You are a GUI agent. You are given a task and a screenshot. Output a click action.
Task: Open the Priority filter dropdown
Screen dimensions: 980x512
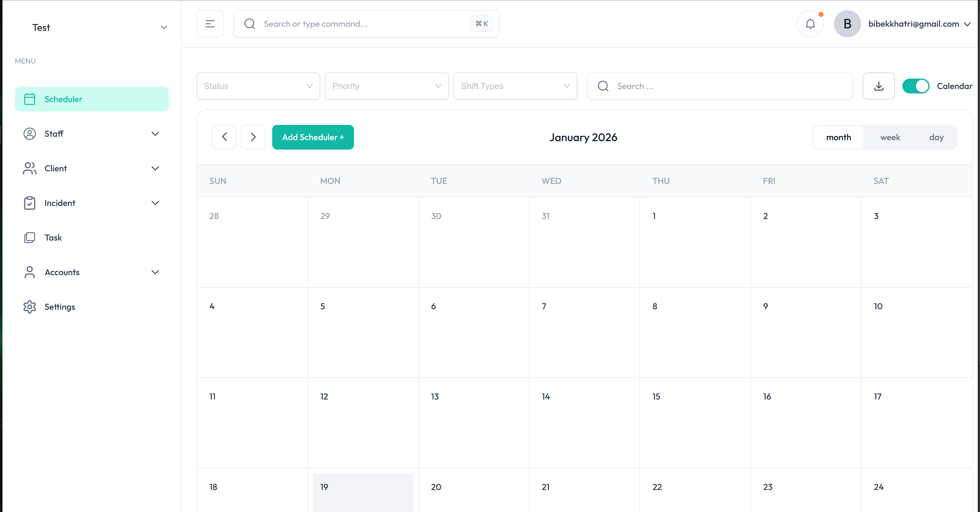click(x=386, y=86)
